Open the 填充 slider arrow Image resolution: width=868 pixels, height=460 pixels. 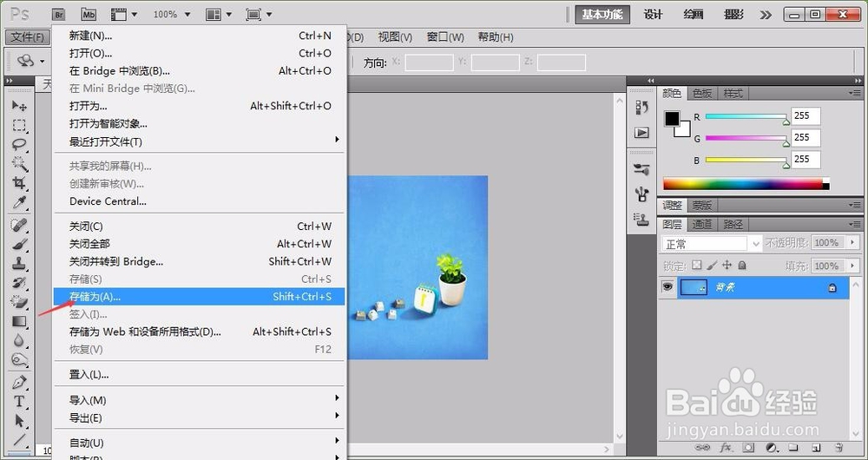click(853, 266)
